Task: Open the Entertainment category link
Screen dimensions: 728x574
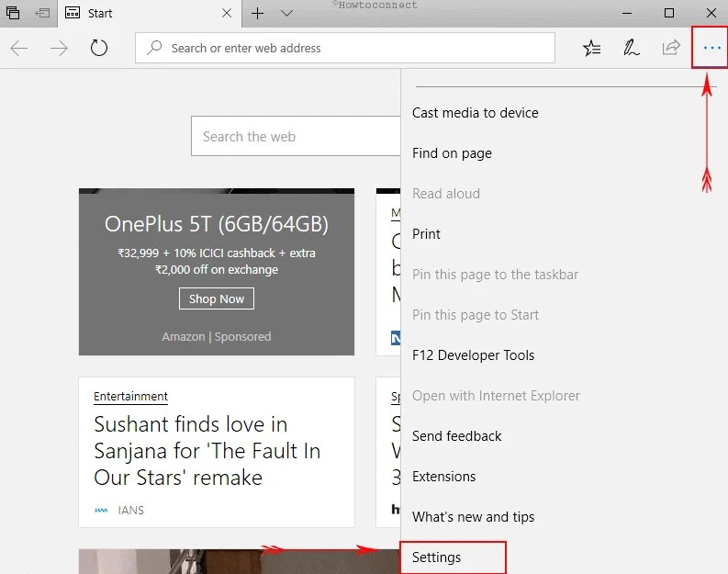Action: [x=130, y=396]
